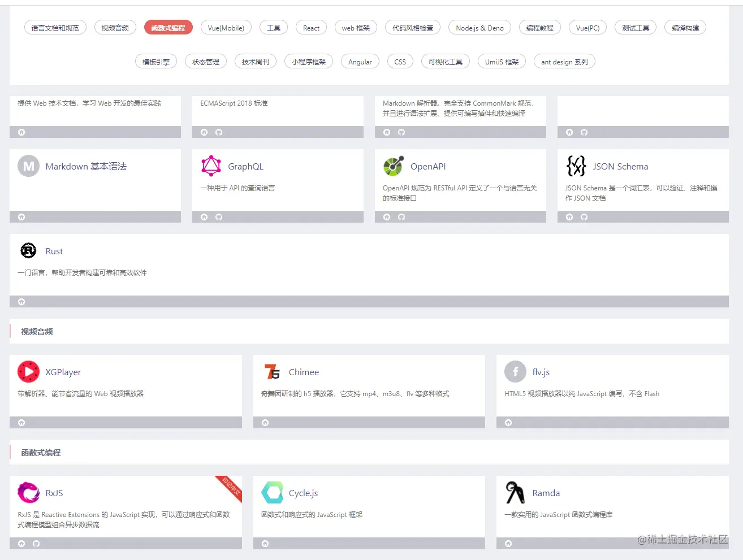Open homepage icon on RxJS card
This screenshot has height=560, width=743.
point(21,544)
